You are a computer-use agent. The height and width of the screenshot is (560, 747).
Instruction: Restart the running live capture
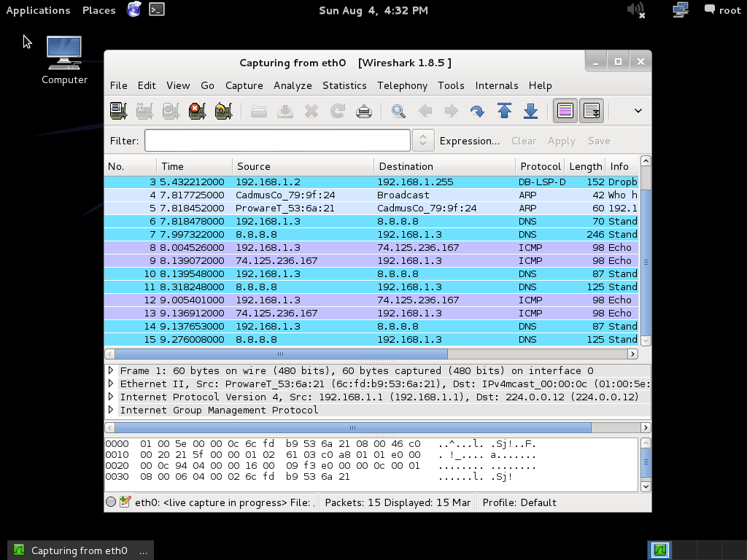tap(223, 111)
